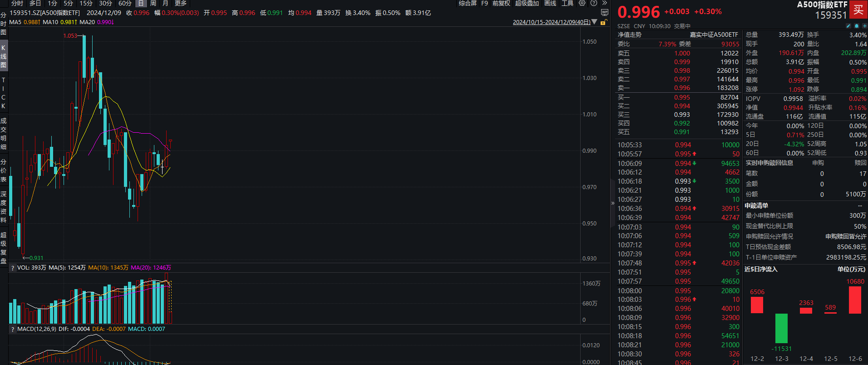Click the double-arrow expand icon in top toolbar
Viewport: 868px width, 365px height.
tap(604, 3)
